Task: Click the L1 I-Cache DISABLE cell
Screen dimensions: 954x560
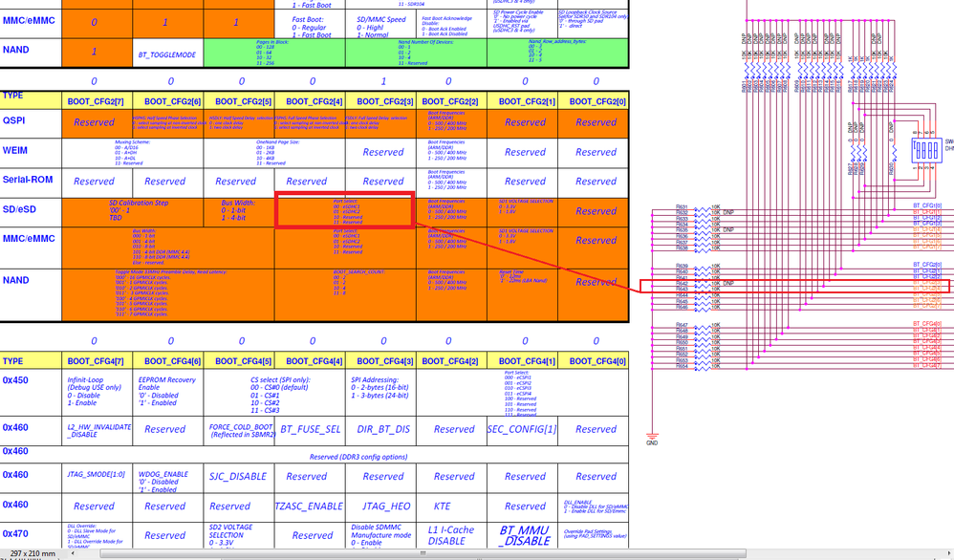Action: pyautogui.click(x=451, y=536)
